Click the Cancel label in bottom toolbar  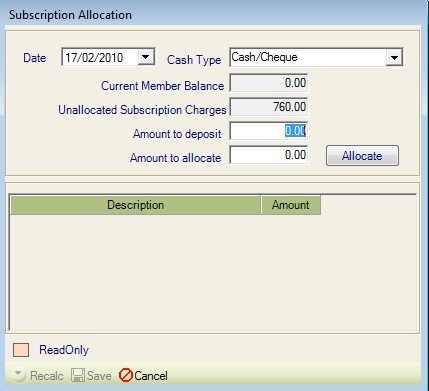pos(151,376)
